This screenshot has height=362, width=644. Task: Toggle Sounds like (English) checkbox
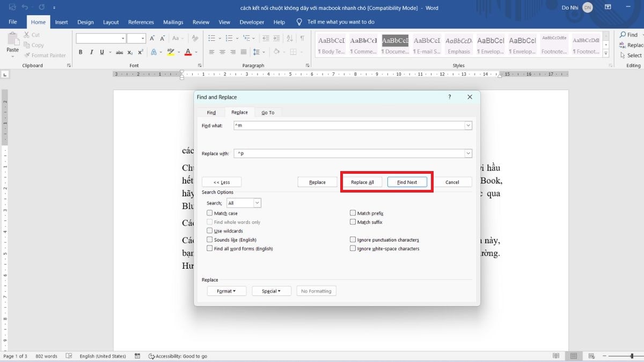tap(210, 240)
